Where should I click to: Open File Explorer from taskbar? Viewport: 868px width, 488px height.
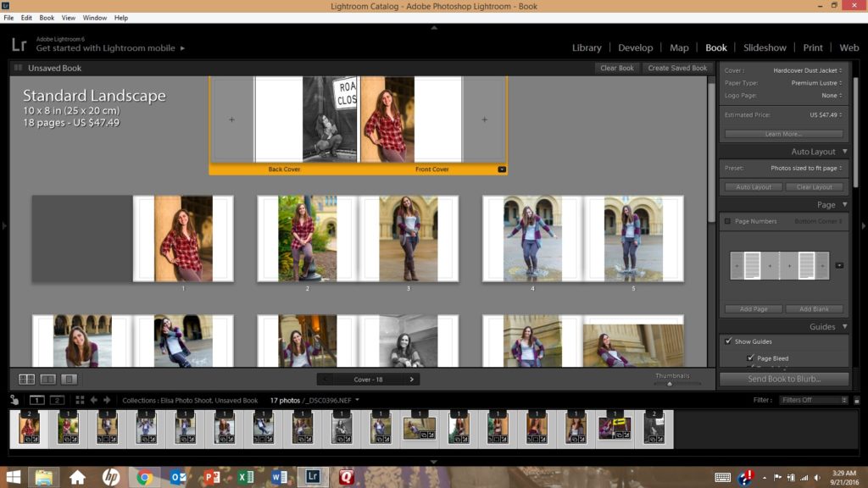[44, 477]
